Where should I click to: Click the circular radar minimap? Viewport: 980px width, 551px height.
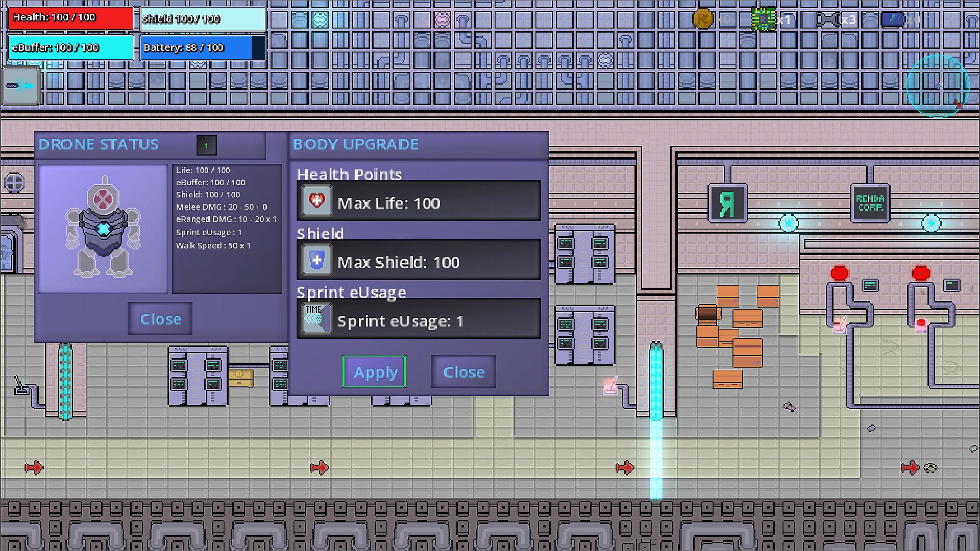(938, 85)
